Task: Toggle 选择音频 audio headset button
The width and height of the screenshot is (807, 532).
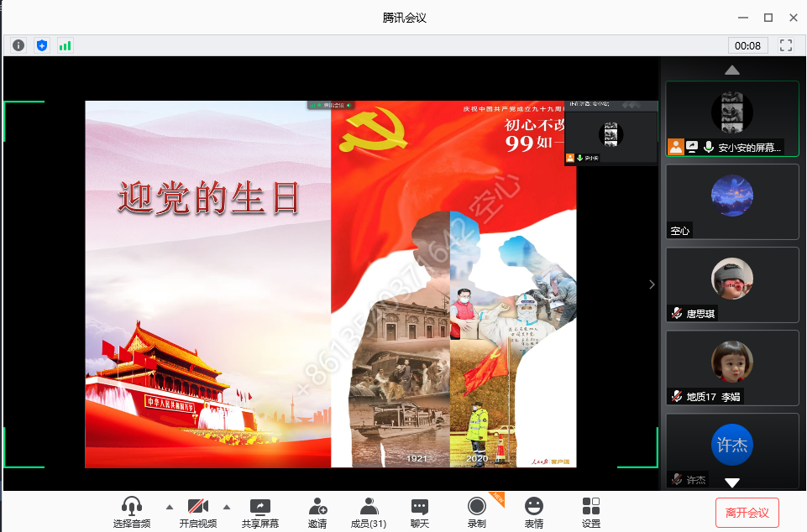Action: pos(133,512)
